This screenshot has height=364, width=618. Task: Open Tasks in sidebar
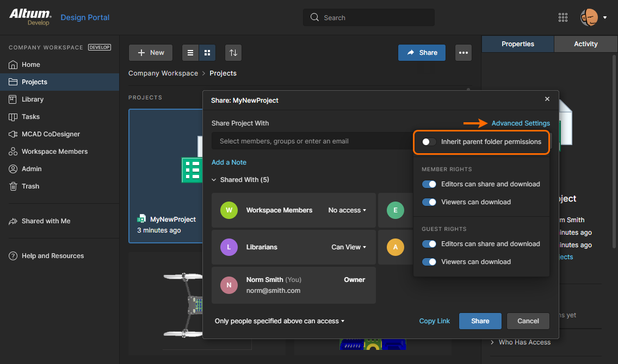[59, 116]
